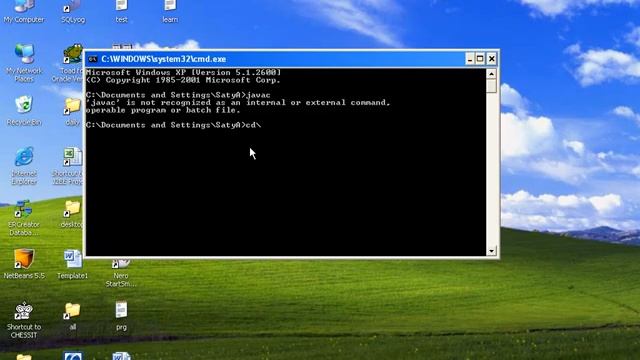Image resolution: width=640 pixels, height=360 pixels.
Task: Click the prompt line ending with cd\
Action: tap(173, 125)
